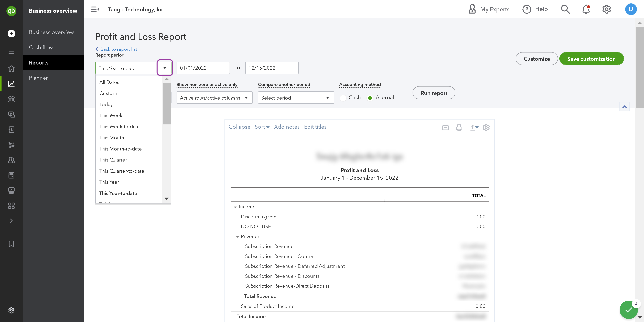Select the Cash accounting method
644x322 pixels.
coord(343,98)
